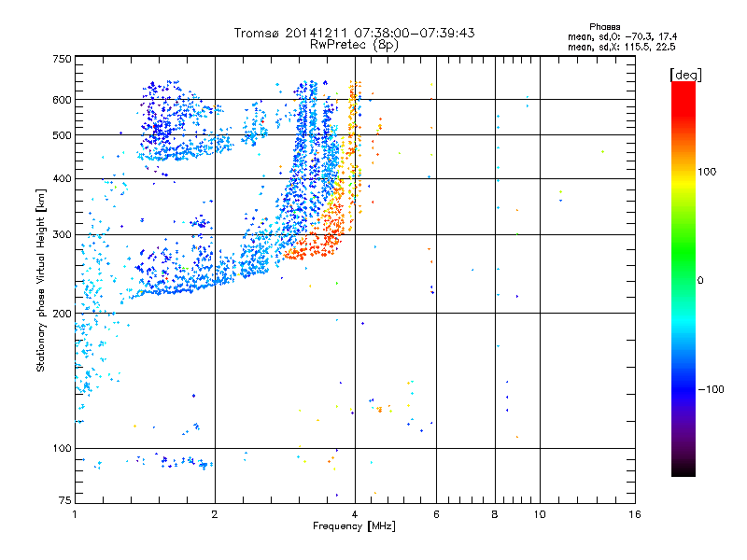Click the black bottom of the phase colorbar
This screenshot has width=747, height=560.
684,469
